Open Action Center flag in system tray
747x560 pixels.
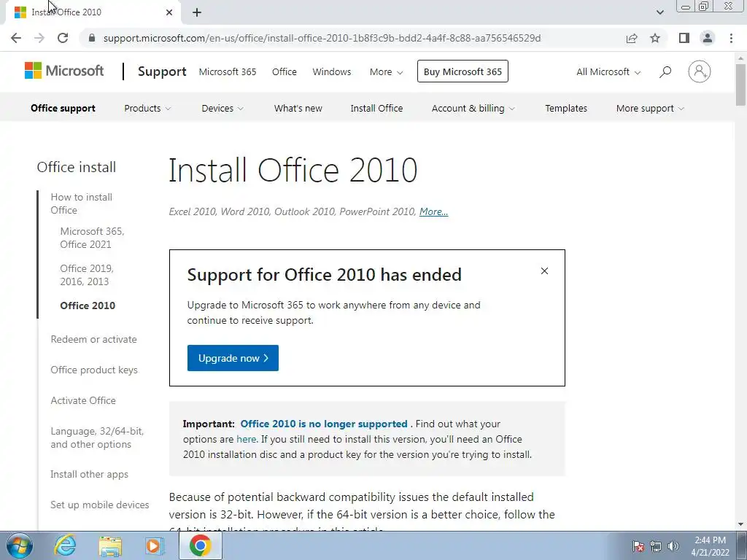(x=638, y=546)
